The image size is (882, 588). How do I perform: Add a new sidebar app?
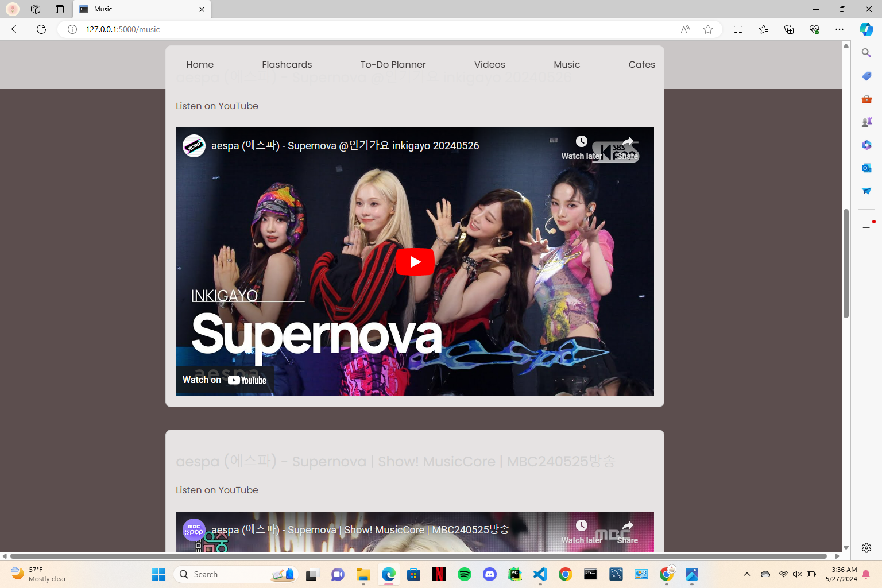[x=866, y=228]
